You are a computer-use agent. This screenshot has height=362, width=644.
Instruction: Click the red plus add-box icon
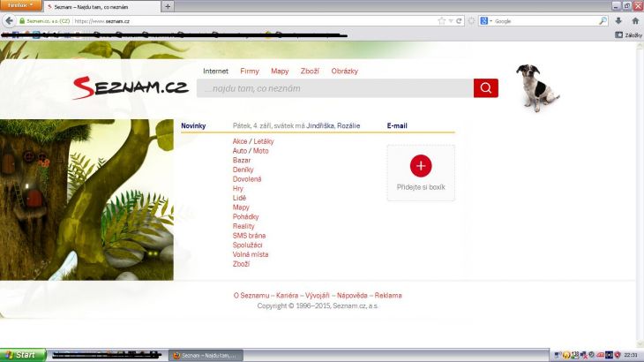421,166
